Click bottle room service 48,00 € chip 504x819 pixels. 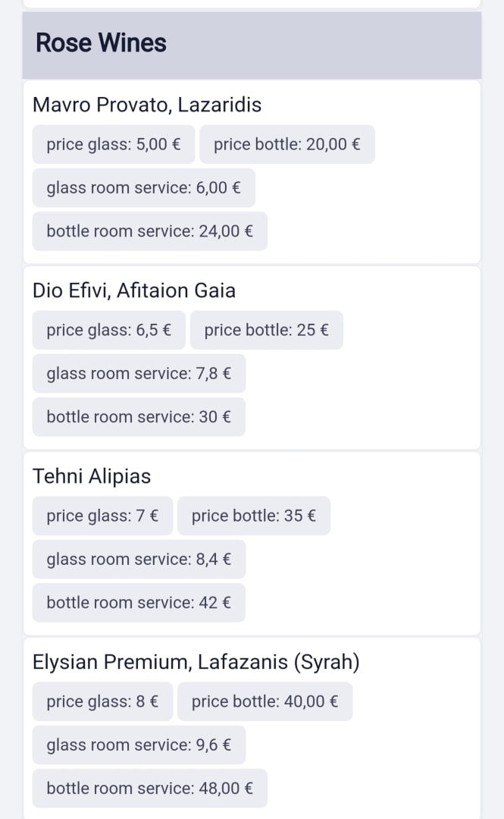pos(149,788)
